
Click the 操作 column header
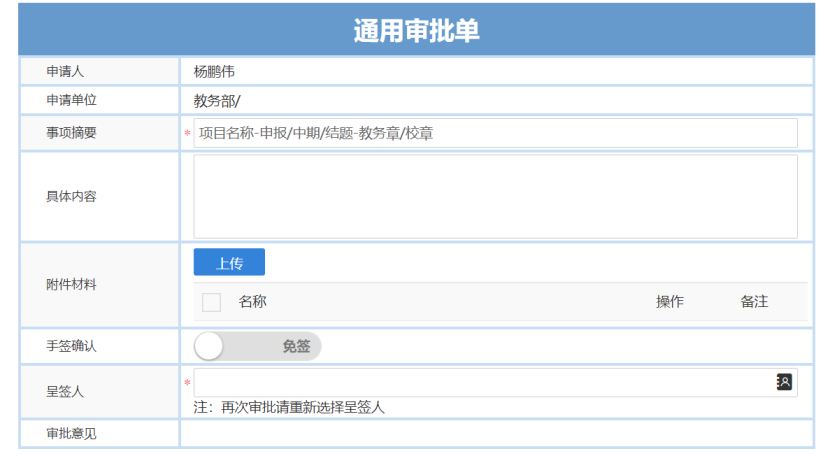tap(670, 302)
